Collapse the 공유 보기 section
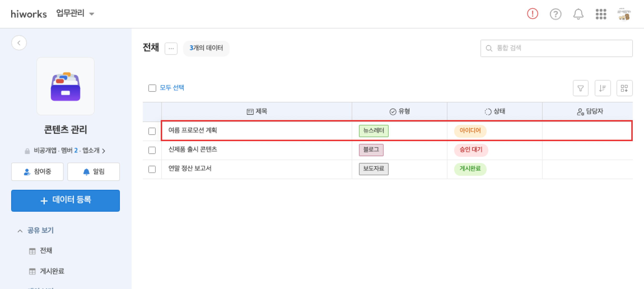The image size is (644, 289). pyautogui.click(x=20, y=231)
